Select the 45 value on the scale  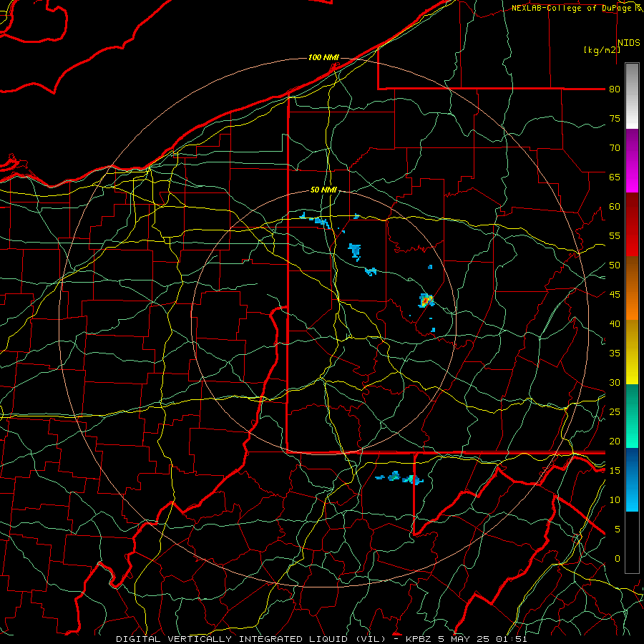(615, 295)
